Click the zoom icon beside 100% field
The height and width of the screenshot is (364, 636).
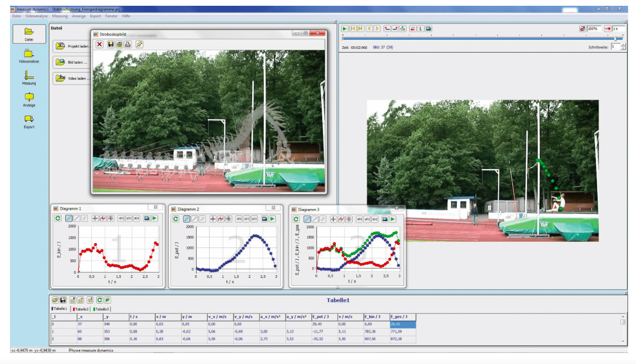[582, 29]
